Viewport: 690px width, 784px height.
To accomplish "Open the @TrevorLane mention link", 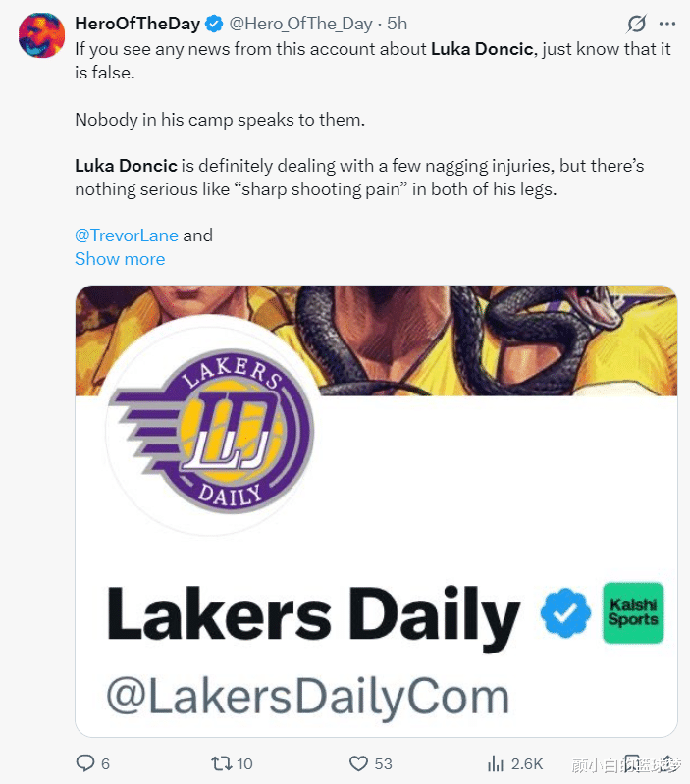I will point(126,235).
